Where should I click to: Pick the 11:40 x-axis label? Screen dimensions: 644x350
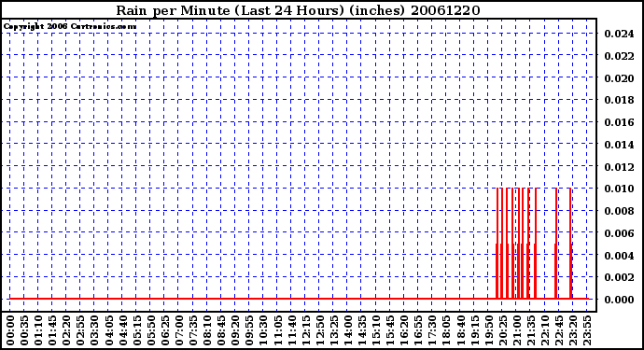[x=291, y=330]
